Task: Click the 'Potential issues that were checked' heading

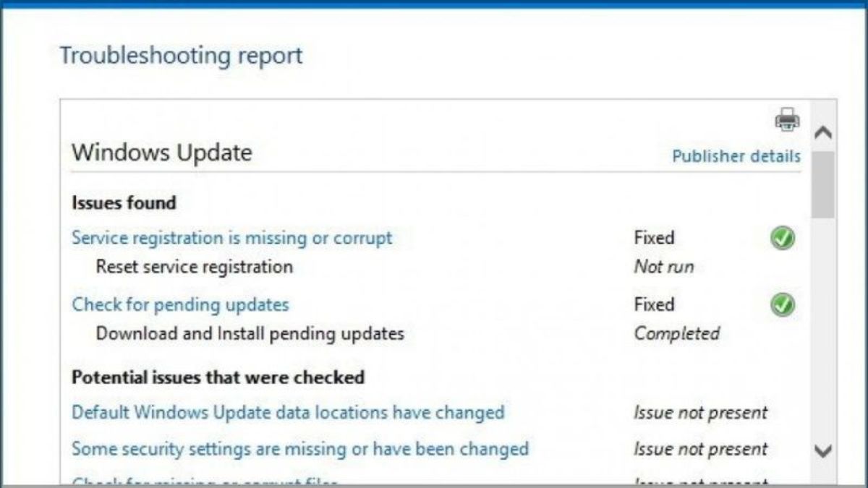Action: [x=218, y=377]
